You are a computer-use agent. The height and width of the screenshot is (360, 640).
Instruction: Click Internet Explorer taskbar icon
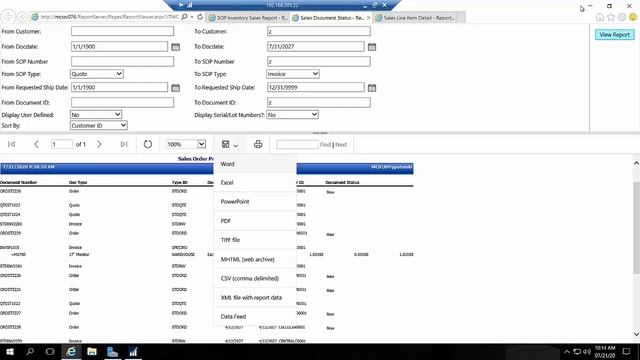[x=71, y=351]
